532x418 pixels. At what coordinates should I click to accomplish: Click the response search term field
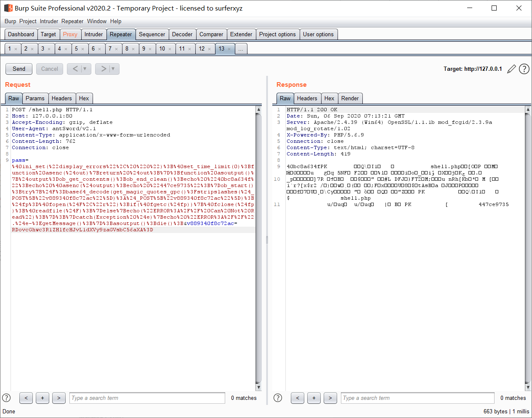coord(418,398)
